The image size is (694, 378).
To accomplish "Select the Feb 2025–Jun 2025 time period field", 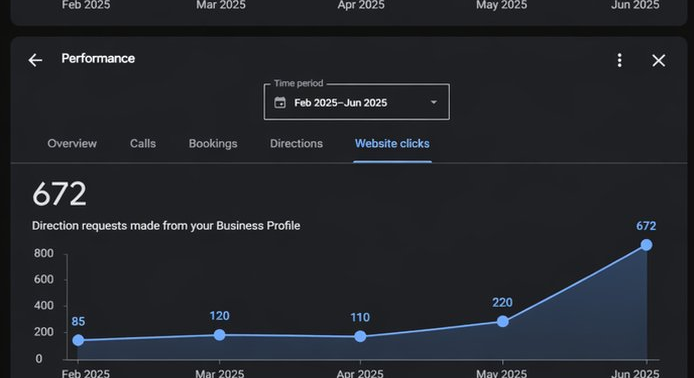I will 357,102.
